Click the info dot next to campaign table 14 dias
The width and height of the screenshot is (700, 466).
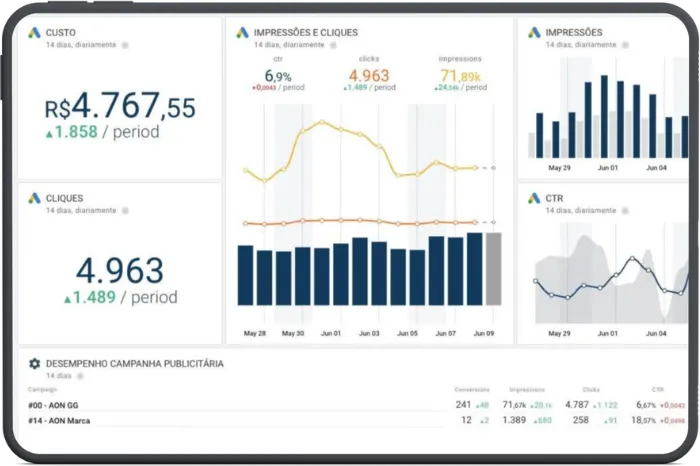click(x=80, y=376)
